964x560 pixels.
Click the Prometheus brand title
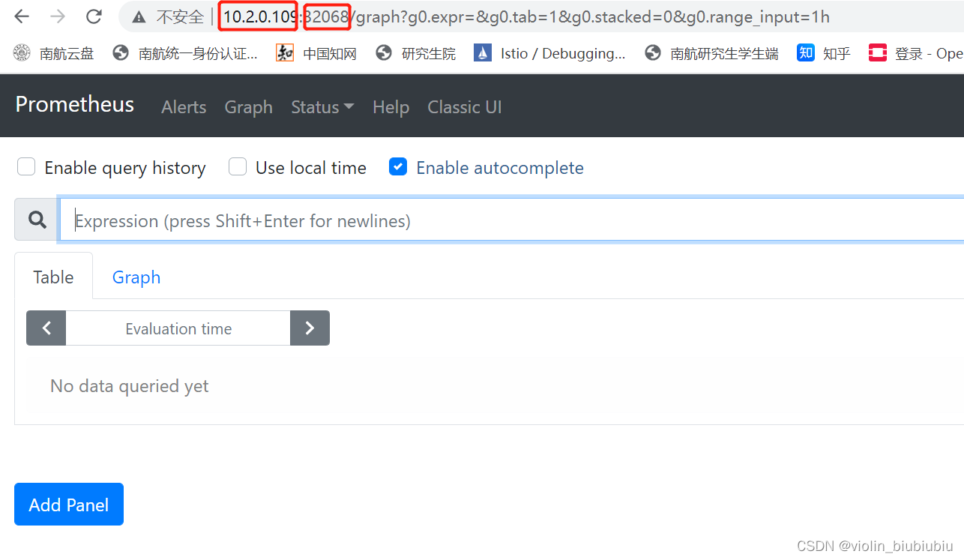point(75,104)
